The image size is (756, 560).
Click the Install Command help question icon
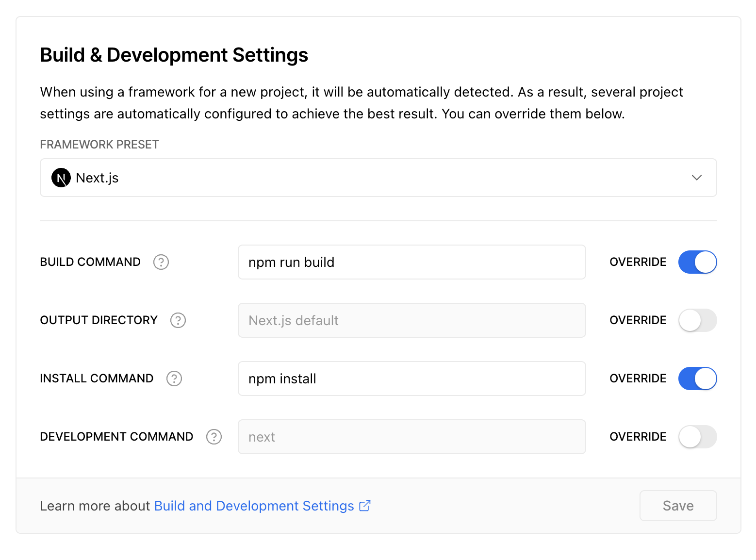[x=174, y=379]
